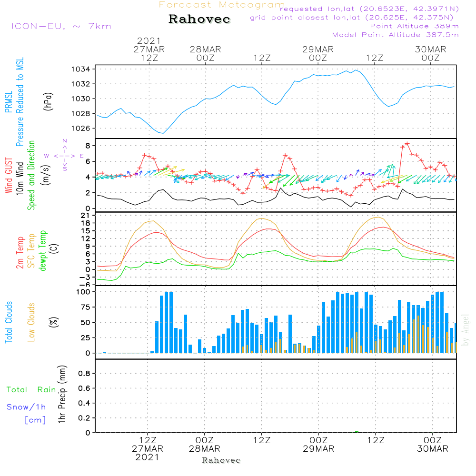Click the '100' value on cloud axis
This screenshot has width=476, height=476.
pos(83,292)
